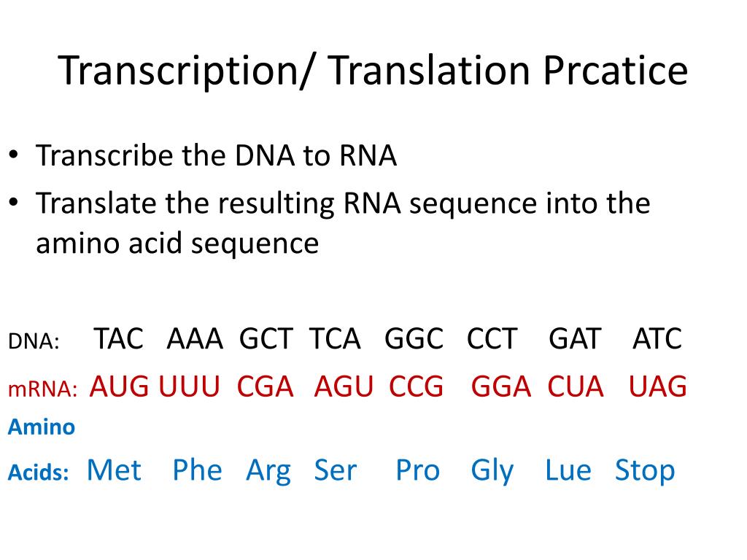Image resolution: width=747 pixels, height=560 pixels.
Task: Click the mRNA codon GGA
Action: pyautogui.click(x=501, y=386)
